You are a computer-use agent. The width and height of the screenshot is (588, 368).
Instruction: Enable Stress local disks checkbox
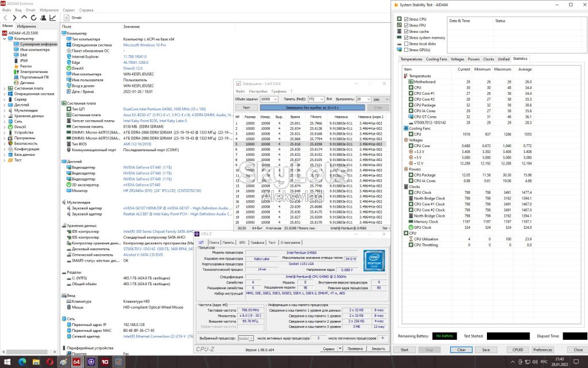(406, 44)
